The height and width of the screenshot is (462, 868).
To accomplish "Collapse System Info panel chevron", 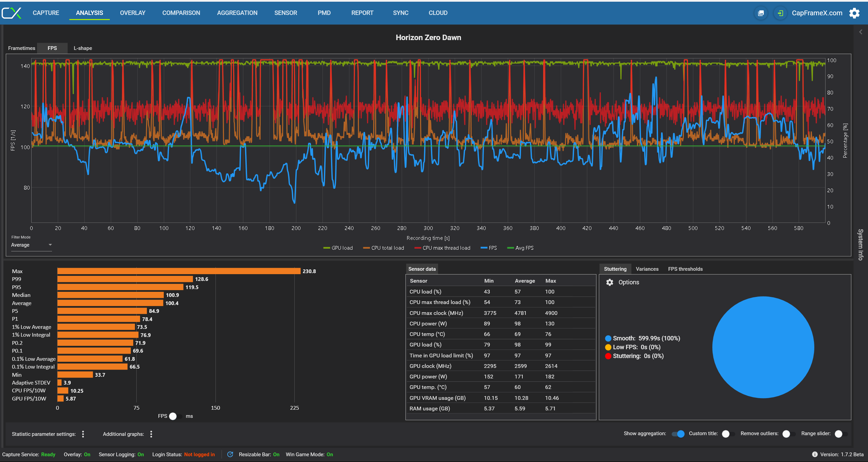I will click(861, 32).
